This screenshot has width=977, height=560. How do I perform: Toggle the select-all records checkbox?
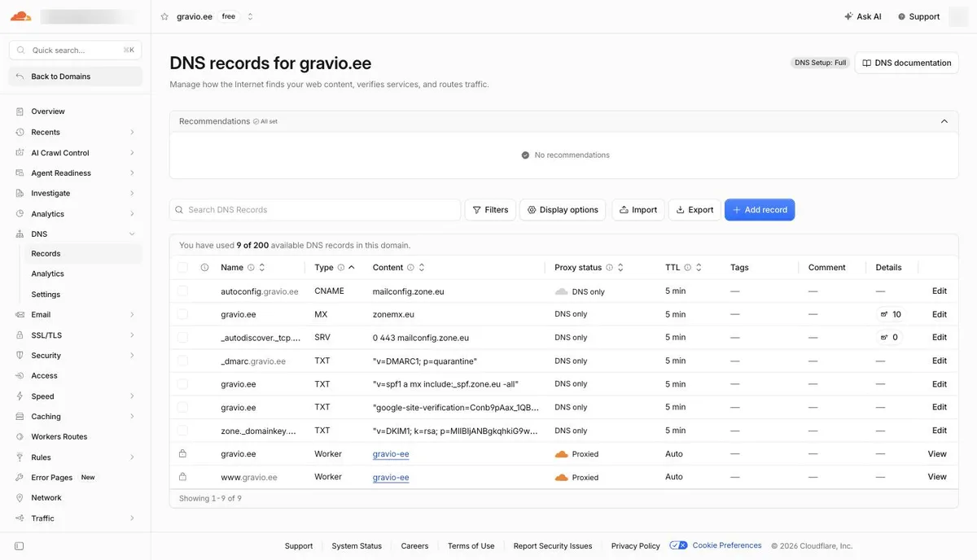(x=182, y=267)
